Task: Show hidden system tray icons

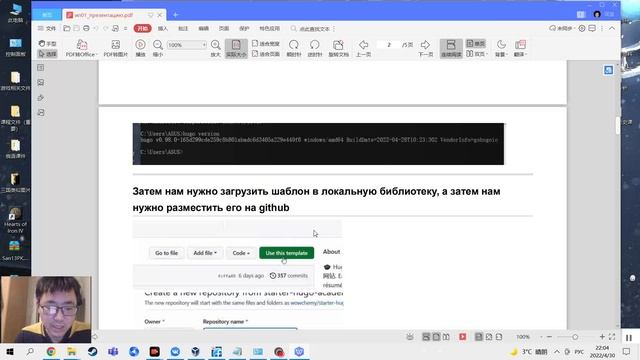Action: click(556, 351)
